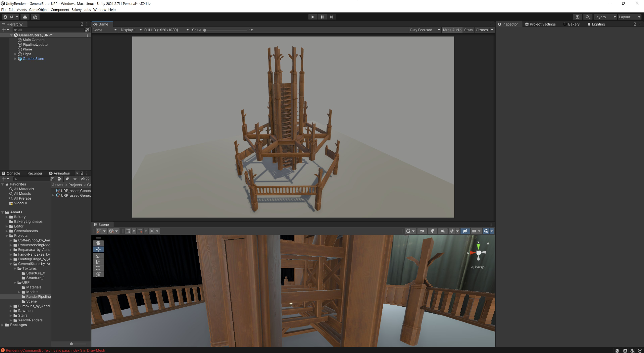Image resolution: width=644 pixels, height=353 pixels.
Task: Open Scene view three-dot options menu
Action: pyautogui.click(x=491, y=225)
